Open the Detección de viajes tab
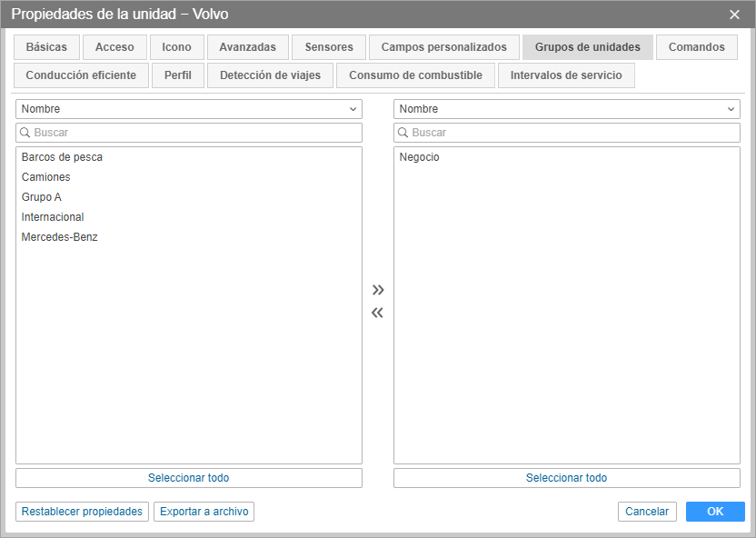The image size is (756, 538). coord(271,75)
